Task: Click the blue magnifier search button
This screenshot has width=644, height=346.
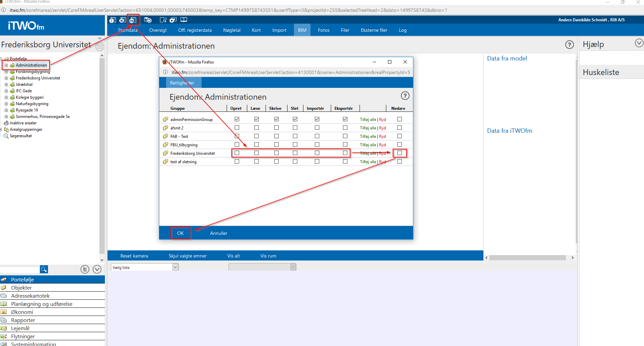Action: click(44, 269)
